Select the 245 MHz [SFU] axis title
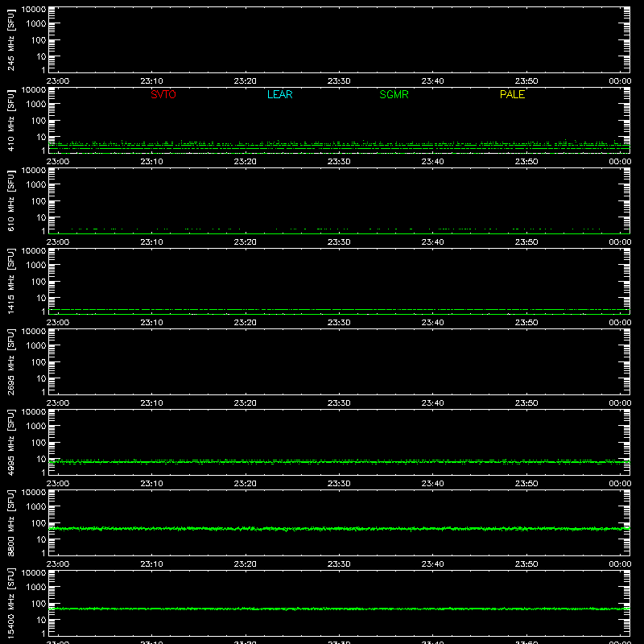The width and height of the screenshot is (644, 644). point(10,39)
